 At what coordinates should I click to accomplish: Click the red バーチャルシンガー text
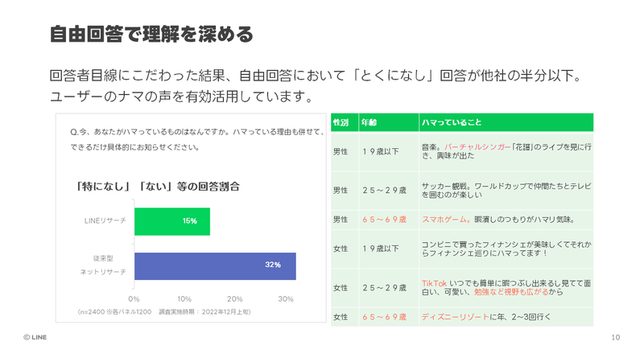pyautogui.click(x=477, y=147)
